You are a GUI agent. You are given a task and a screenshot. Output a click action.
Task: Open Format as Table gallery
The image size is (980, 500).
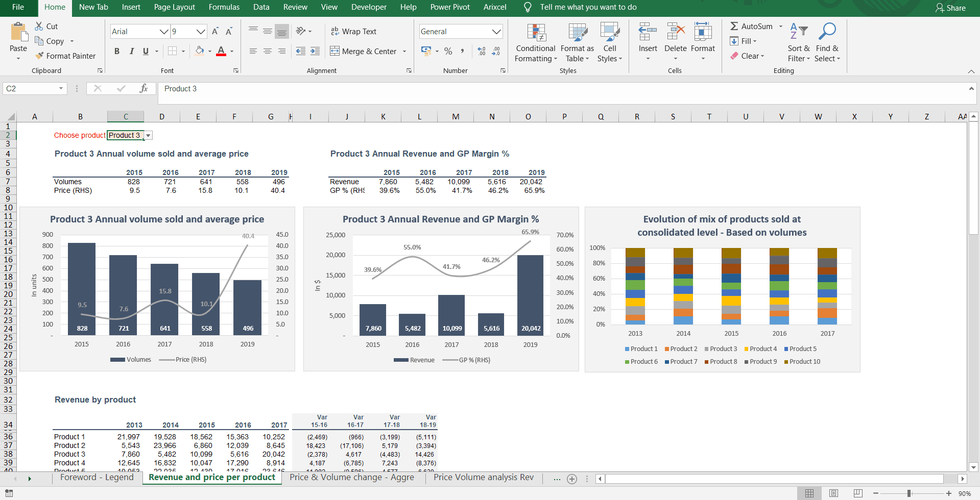pyautogui.click(x=577, y=43)
